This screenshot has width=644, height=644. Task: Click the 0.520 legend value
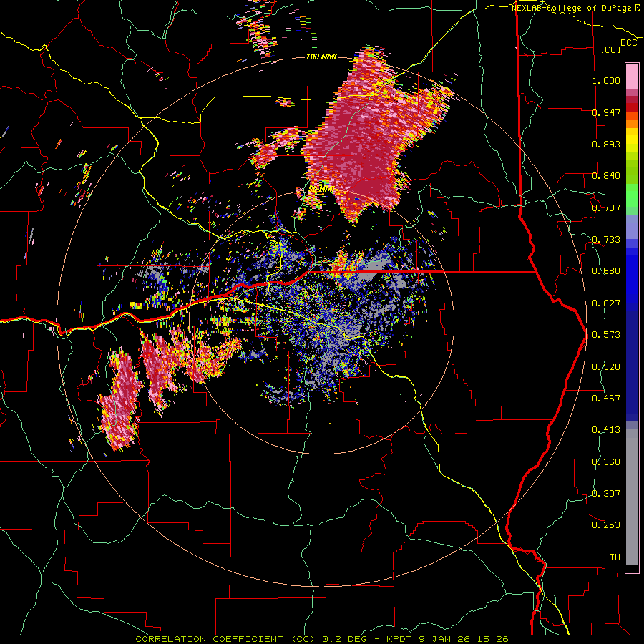(606, 367)
